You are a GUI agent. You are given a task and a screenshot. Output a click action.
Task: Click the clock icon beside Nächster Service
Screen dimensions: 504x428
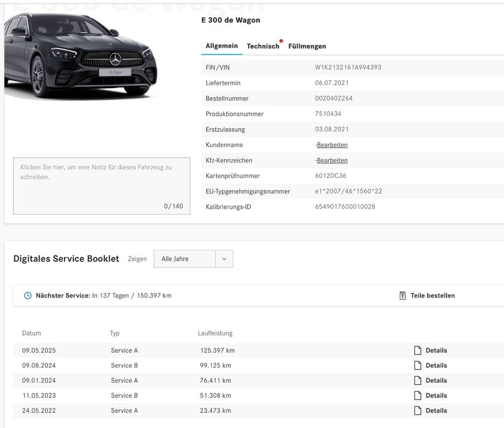point(28,295)
